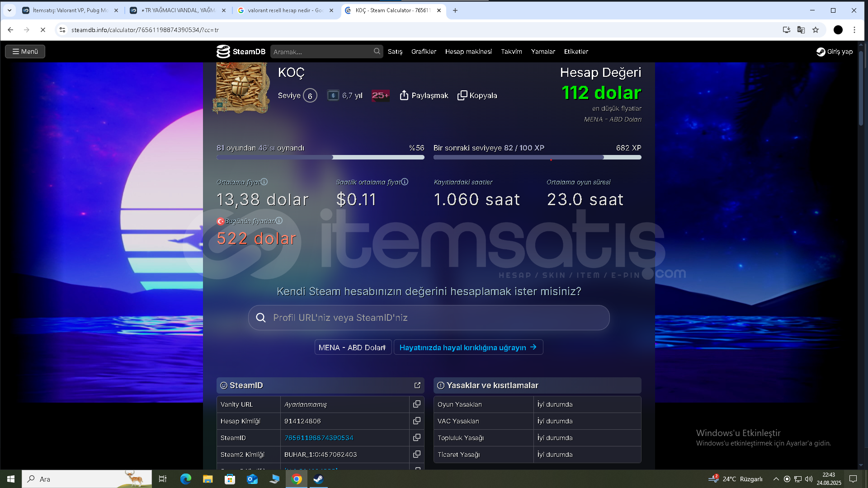The image size is (868, 488).
Task: Click the translate page icon
Action: [x=801, y=30]
